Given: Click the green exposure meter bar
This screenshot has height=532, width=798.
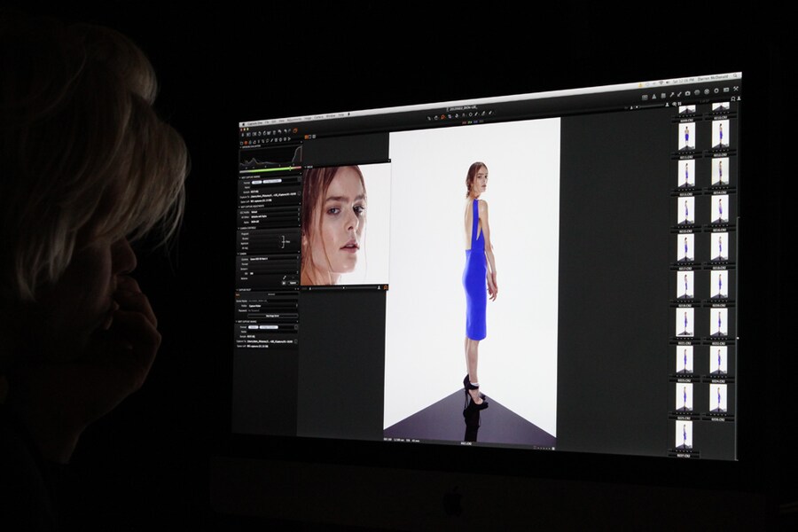Looking at the screenshot, I should [x=270, y=169].
